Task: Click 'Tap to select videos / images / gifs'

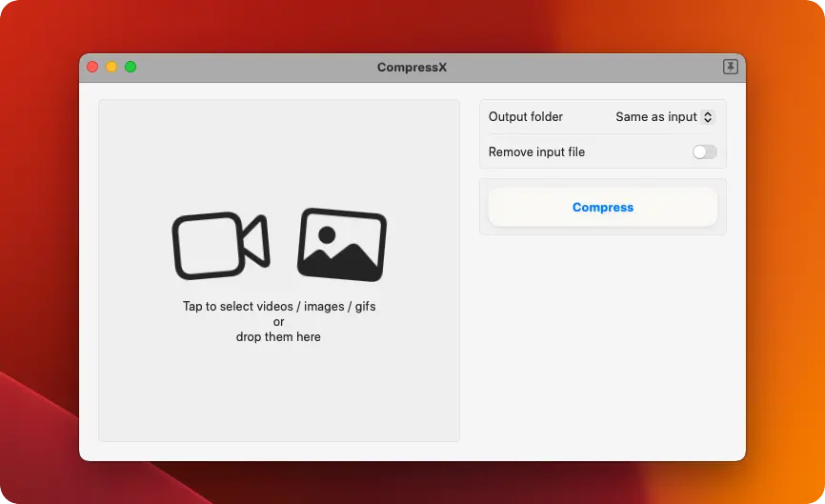Action: pos(279,307)
